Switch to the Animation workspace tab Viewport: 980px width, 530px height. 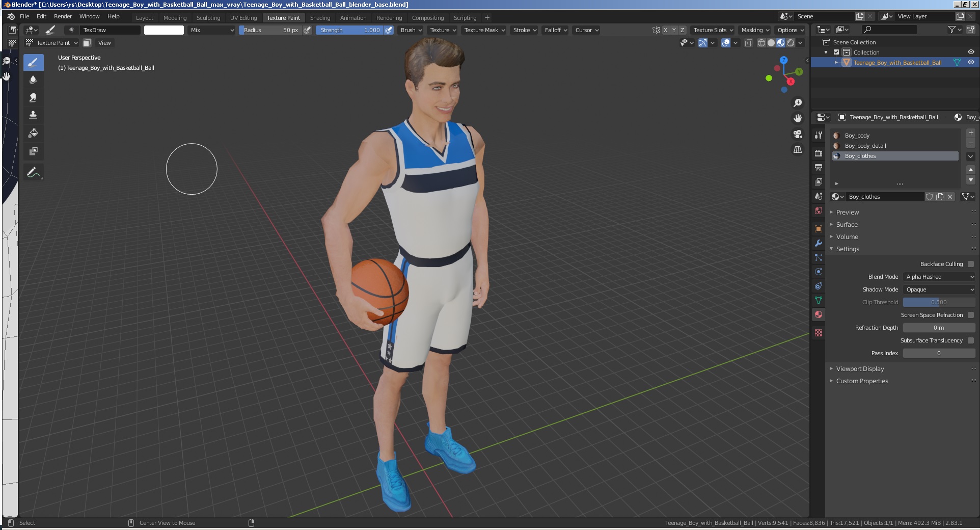click(x=353, y=18)
